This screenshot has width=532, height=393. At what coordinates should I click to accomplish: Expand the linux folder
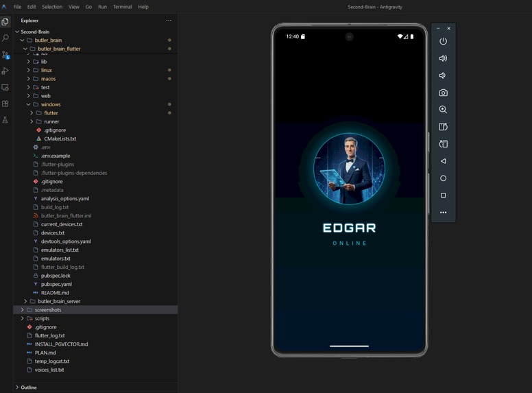pyautogui.click(x=95, y=70)
